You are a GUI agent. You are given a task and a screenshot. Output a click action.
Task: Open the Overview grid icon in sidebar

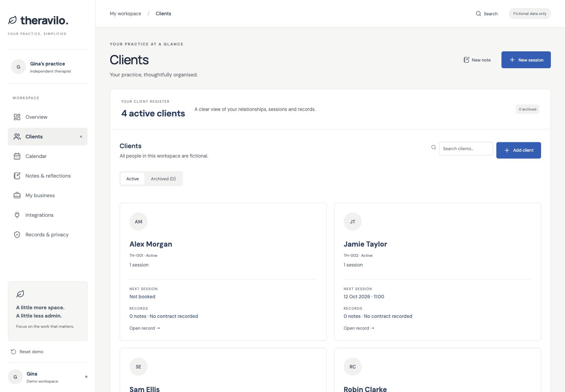[17, 117]
